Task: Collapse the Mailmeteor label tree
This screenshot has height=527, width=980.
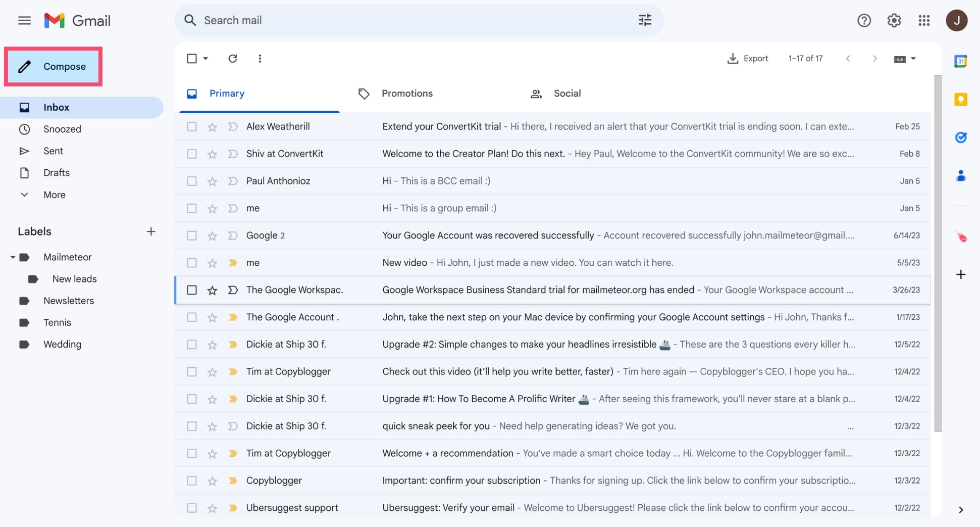Action: 13,257
